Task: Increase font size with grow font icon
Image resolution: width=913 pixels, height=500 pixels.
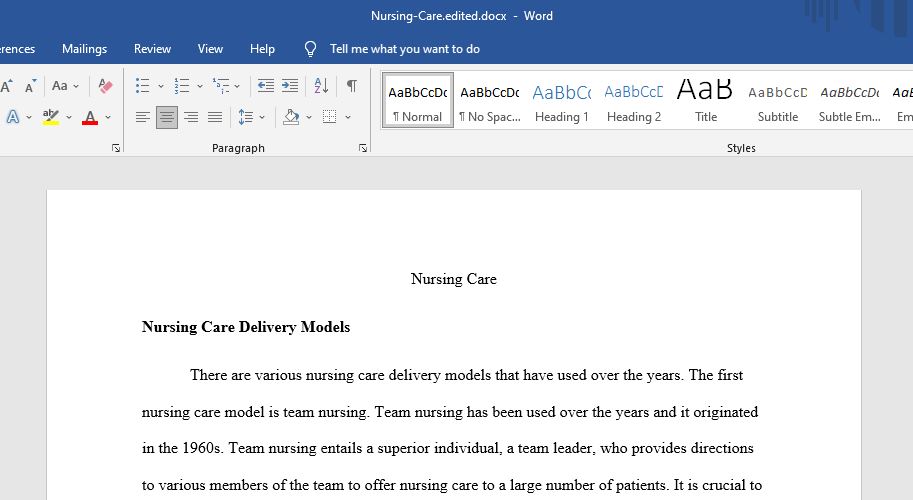Action: coord(7,86)
